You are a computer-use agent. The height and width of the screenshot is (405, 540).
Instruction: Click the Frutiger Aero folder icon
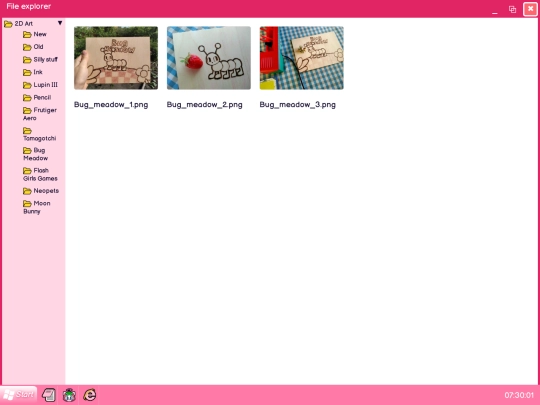(x=27, y=110)
